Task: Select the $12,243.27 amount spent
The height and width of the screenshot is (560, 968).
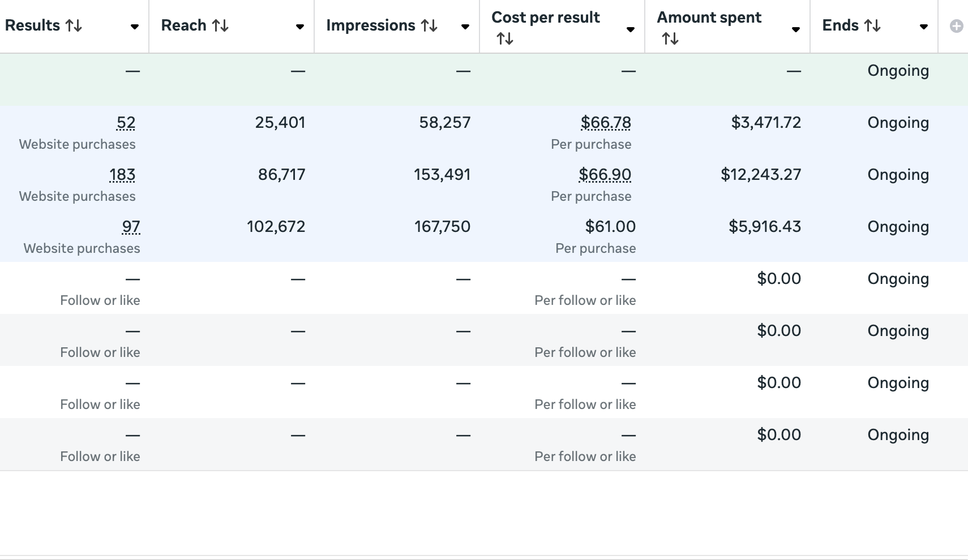Action: point(761,175)
